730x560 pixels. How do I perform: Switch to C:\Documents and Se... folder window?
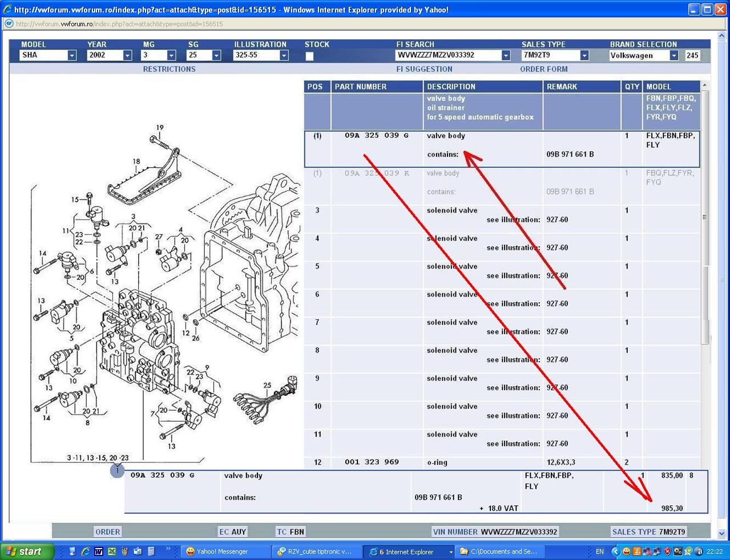coord(501,551)
